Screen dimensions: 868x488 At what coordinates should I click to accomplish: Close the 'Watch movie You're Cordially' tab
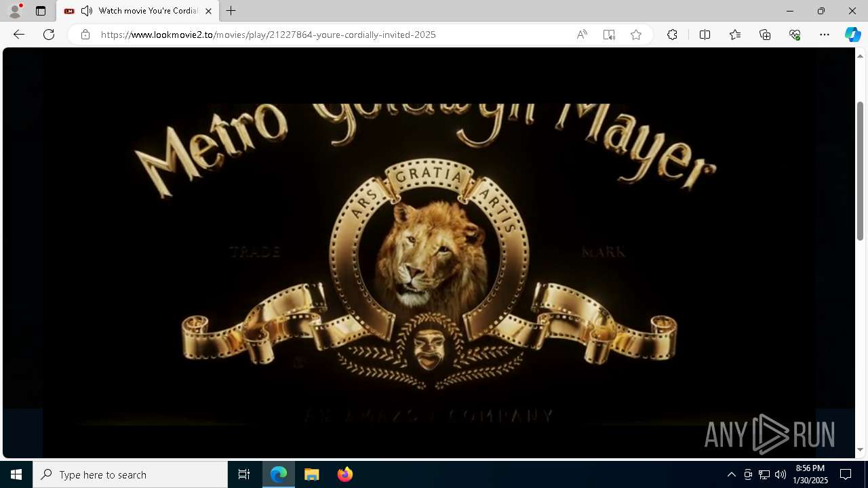(x=208, y=11)
